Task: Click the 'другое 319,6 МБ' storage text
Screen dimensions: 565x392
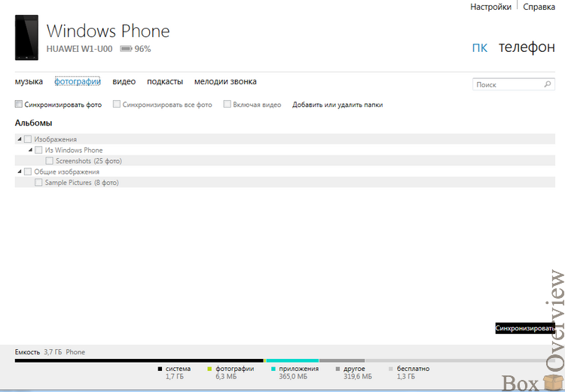Action: click(357, 372)
